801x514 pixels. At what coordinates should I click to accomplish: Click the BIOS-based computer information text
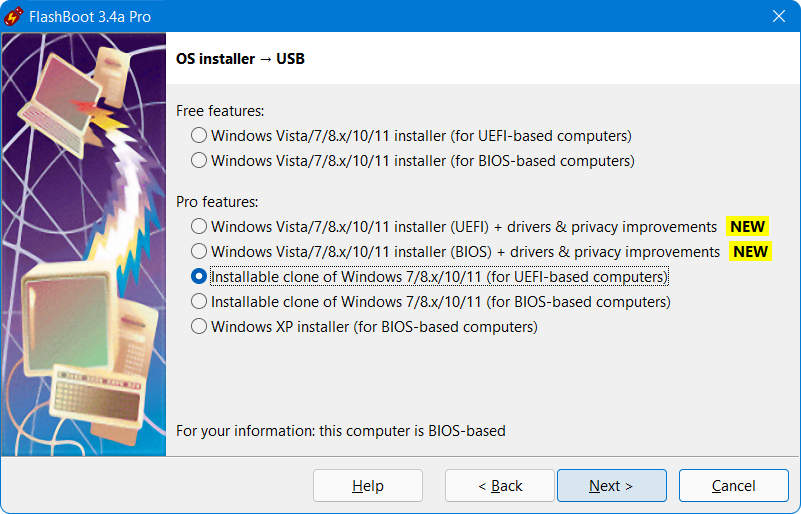(341, 431)
